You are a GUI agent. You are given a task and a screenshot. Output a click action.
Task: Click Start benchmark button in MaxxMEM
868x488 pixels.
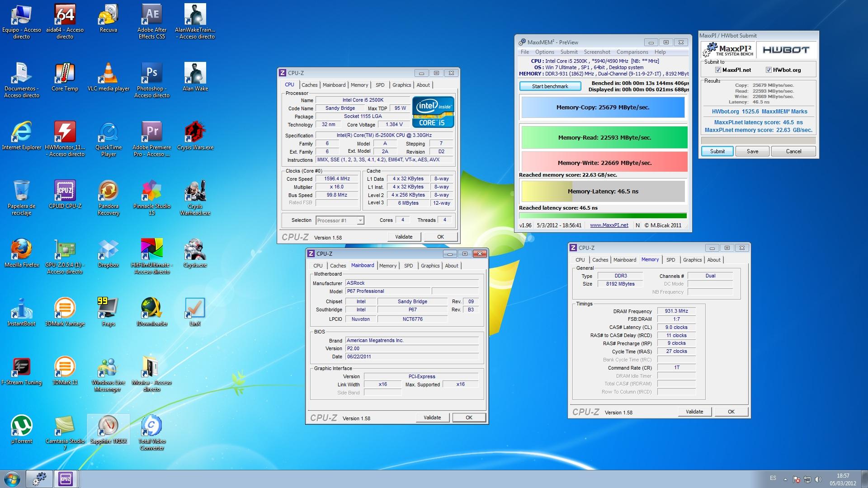click(550, 86)
